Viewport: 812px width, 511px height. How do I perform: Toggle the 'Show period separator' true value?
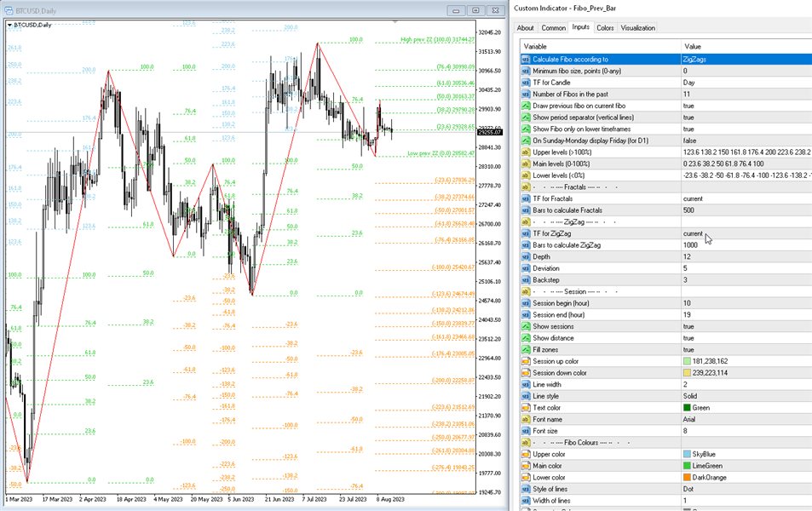click(x=688, y=118)
